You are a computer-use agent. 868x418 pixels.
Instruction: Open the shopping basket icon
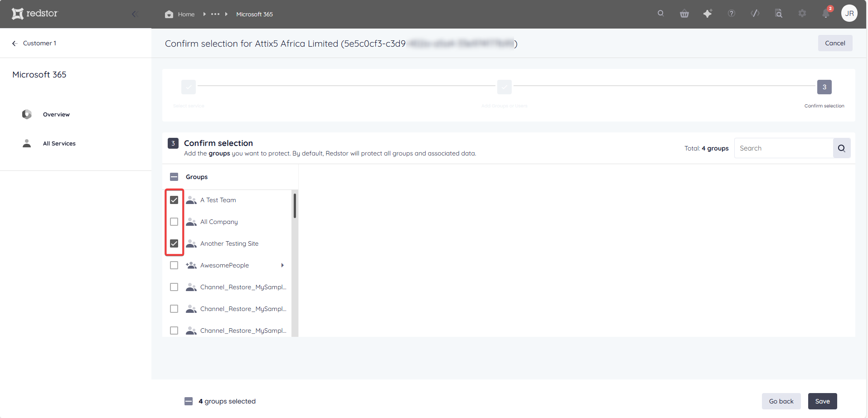[x=684, y=14]
